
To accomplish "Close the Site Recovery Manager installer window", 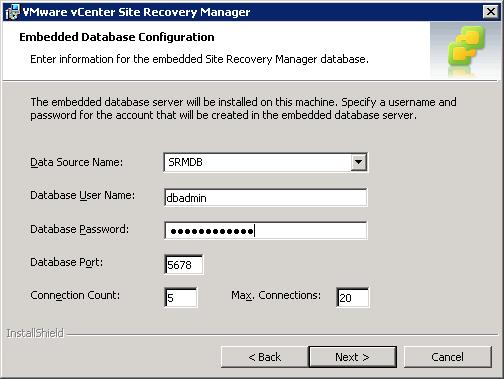I will tap(491, 12).
